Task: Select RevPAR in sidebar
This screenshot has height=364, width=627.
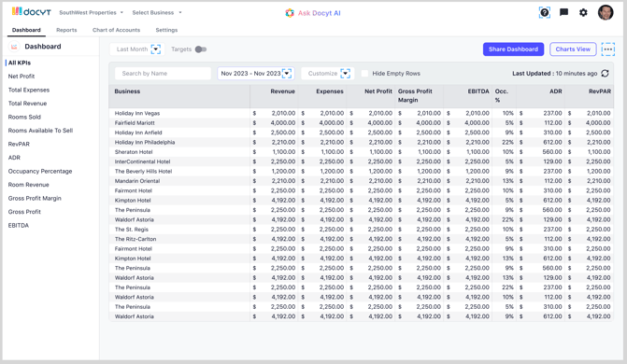Action: (x=19, y=145)
